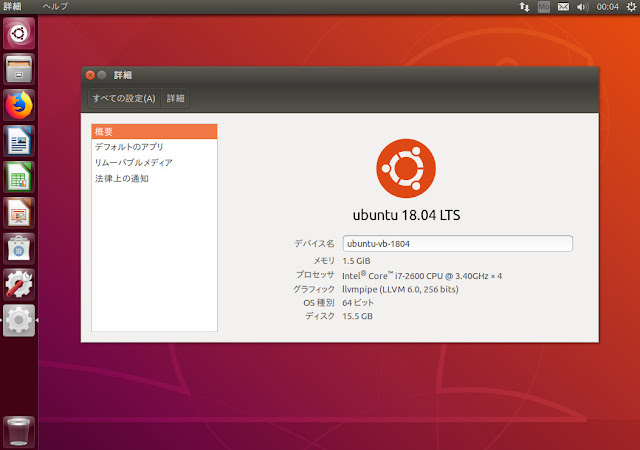Click the gray minimize window button
The image size is (640, 450).
[x=102, y=75]
